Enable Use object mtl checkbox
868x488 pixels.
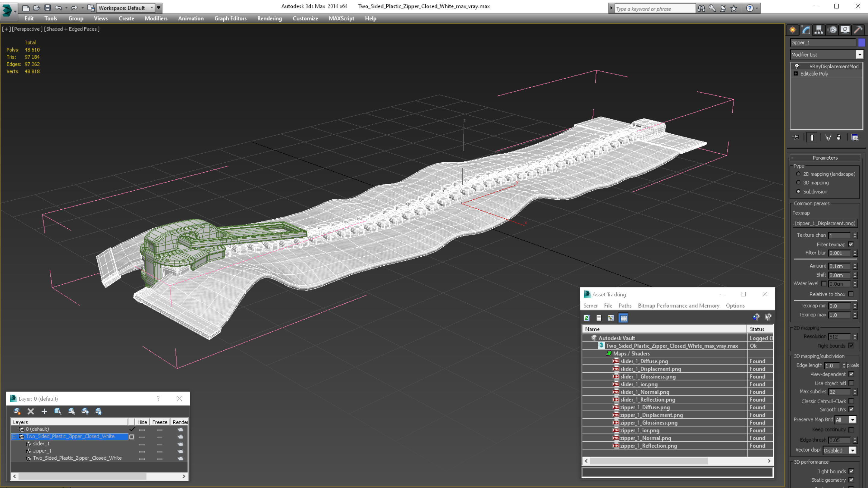click(x=851, y=383)
